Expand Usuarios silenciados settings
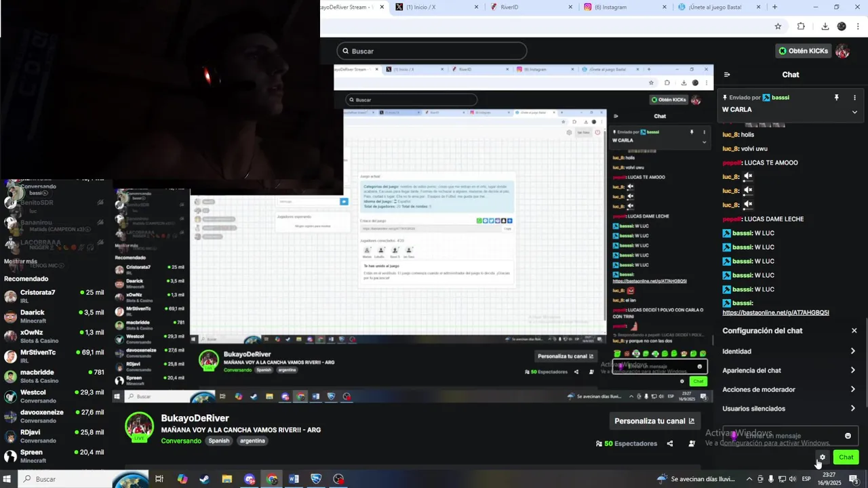Screen dimensions: 868x488 [x=789, y=408]
